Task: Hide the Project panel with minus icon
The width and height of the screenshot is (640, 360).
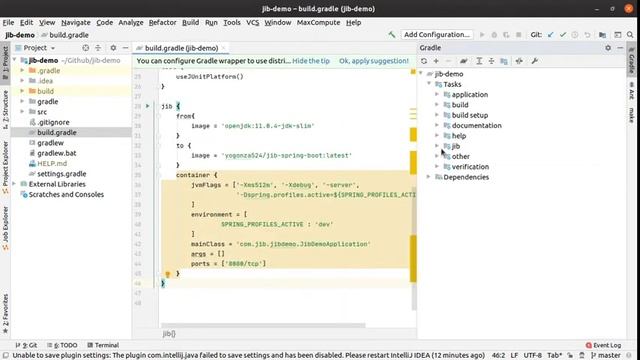Action: point(125,48)
